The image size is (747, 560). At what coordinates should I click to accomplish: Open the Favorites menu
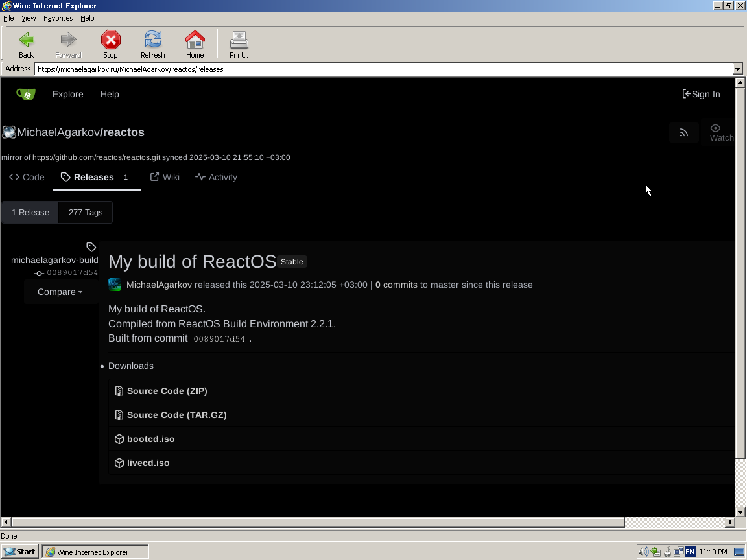click(x=58, y=18)
